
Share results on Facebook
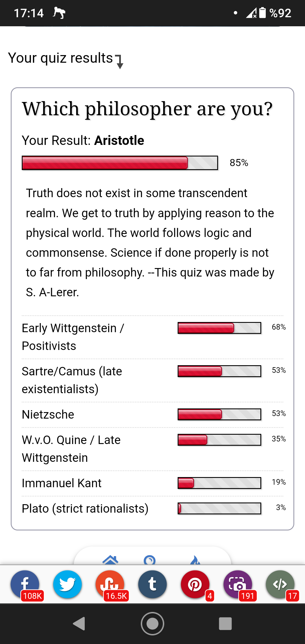25,584
